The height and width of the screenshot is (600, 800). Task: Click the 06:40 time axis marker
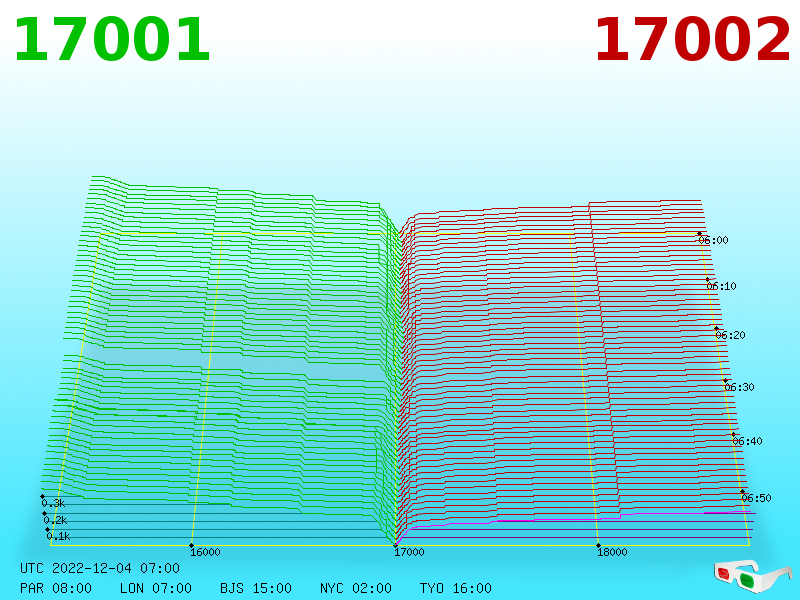click(747, 441)
